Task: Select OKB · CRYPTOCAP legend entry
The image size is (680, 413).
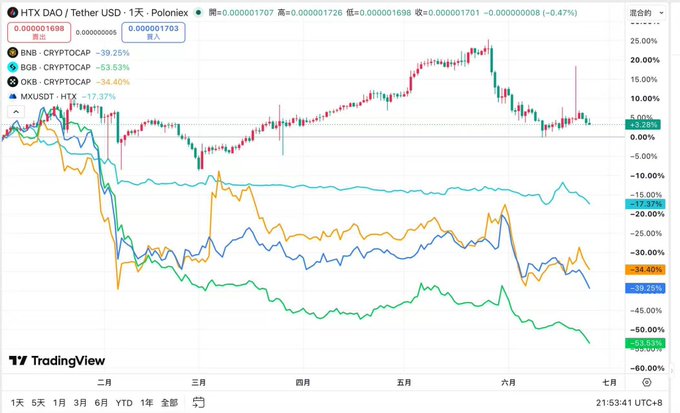Action: click(56, 82)
